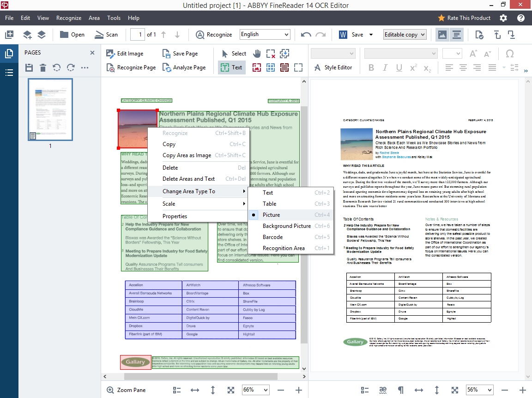Activate the Select arrow tool

pyautogui.click(x=234, y=54)
